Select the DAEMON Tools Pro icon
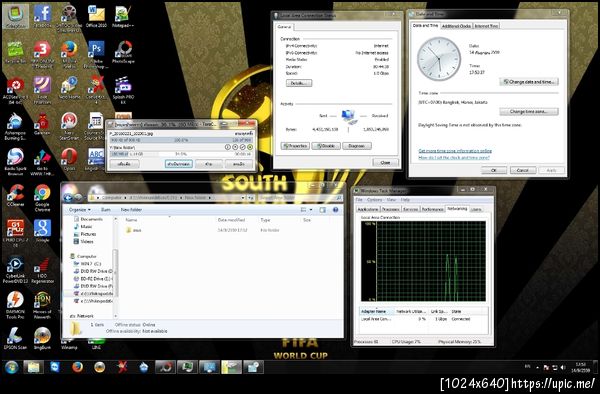 point(15,305)
